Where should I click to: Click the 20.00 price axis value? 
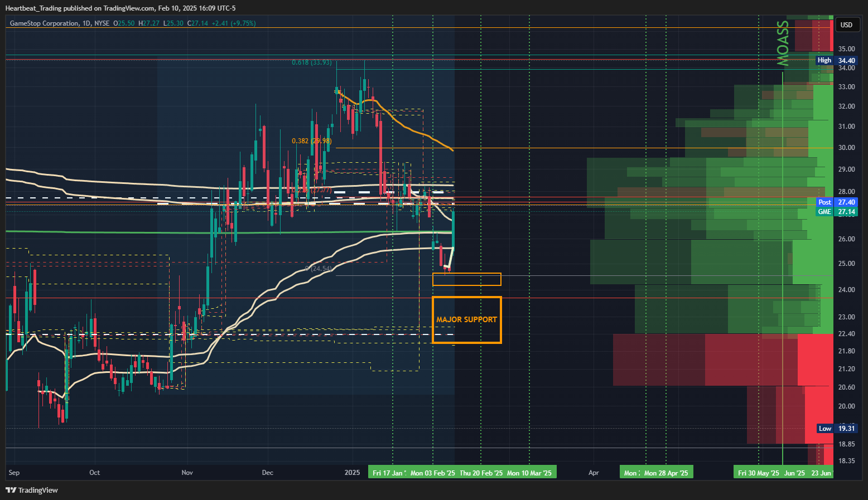point(846,406)
